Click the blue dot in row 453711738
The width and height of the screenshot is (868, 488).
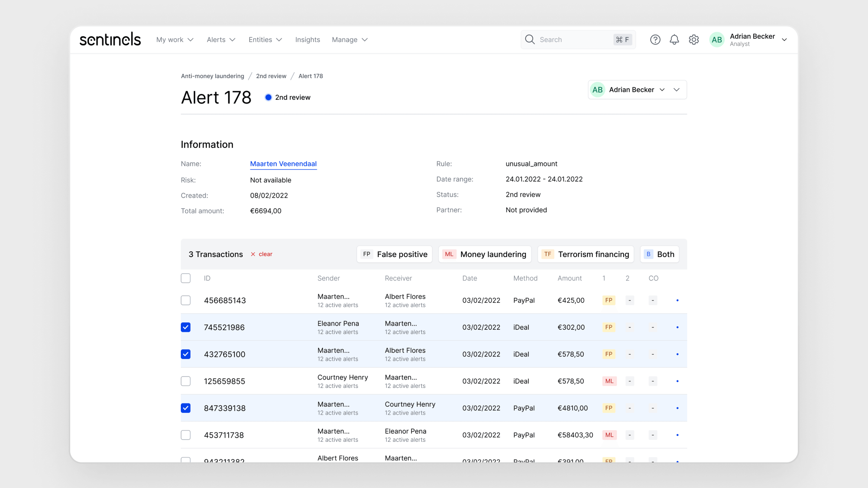(677, 435)
